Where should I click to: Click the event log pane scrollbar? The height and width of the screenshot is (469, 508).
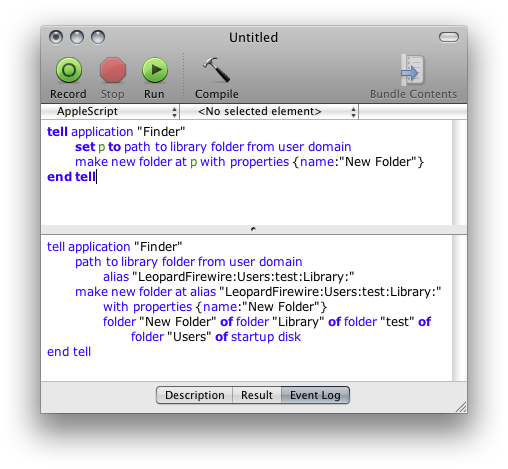(460, 308)
